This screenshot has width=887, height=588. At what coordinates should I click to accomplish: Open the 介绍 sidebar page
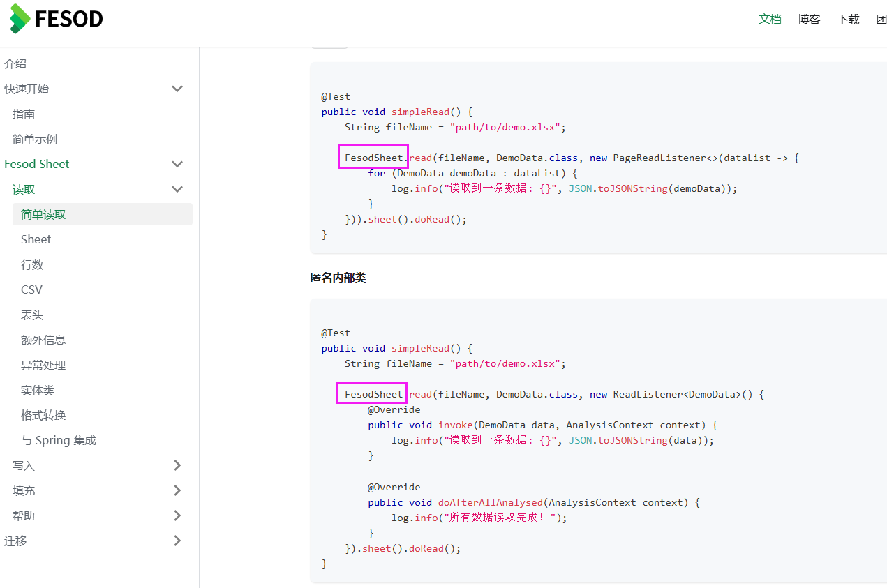[15, 63]
